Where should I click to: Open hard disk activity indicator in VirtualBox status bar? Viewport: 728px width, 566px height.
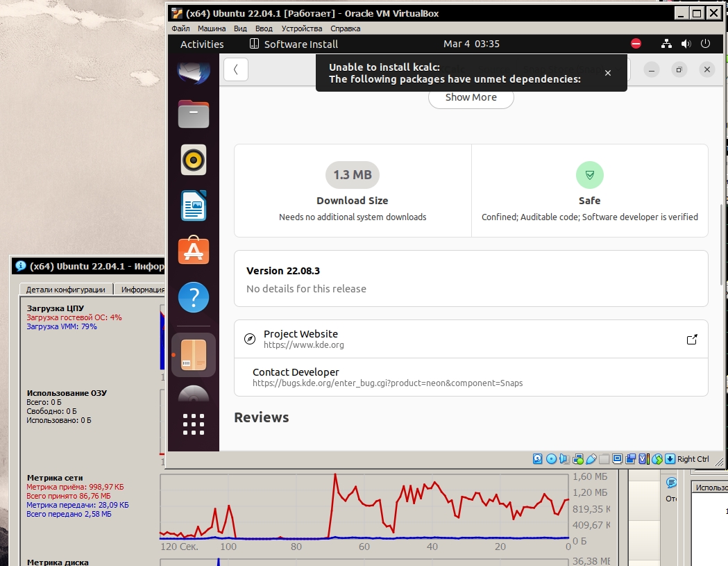537,459
